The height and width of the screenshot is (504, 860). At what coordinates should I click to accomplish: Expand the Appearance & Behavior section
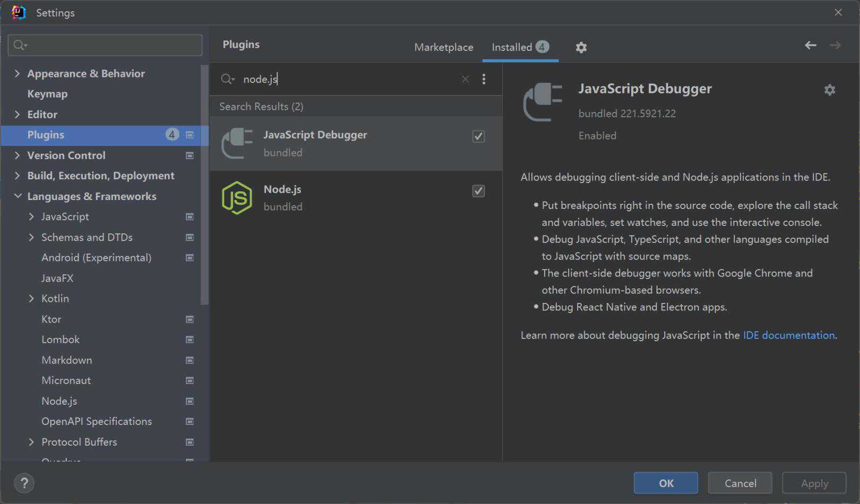[17, 74]
